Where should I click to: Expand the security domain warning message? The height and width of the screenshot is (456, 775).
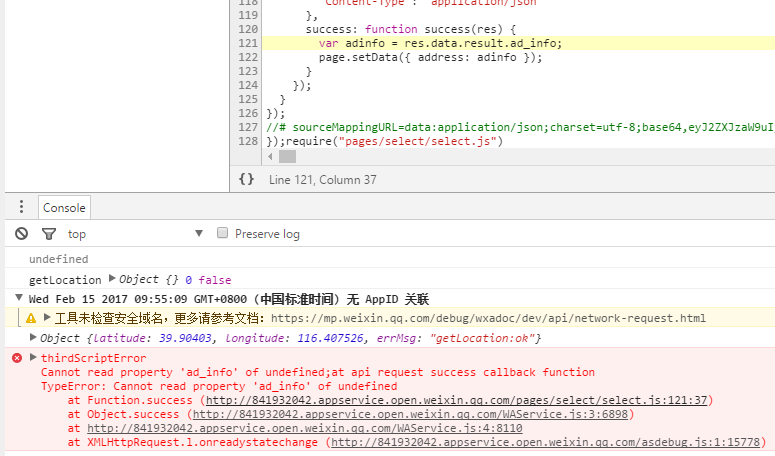click(47, 318)
